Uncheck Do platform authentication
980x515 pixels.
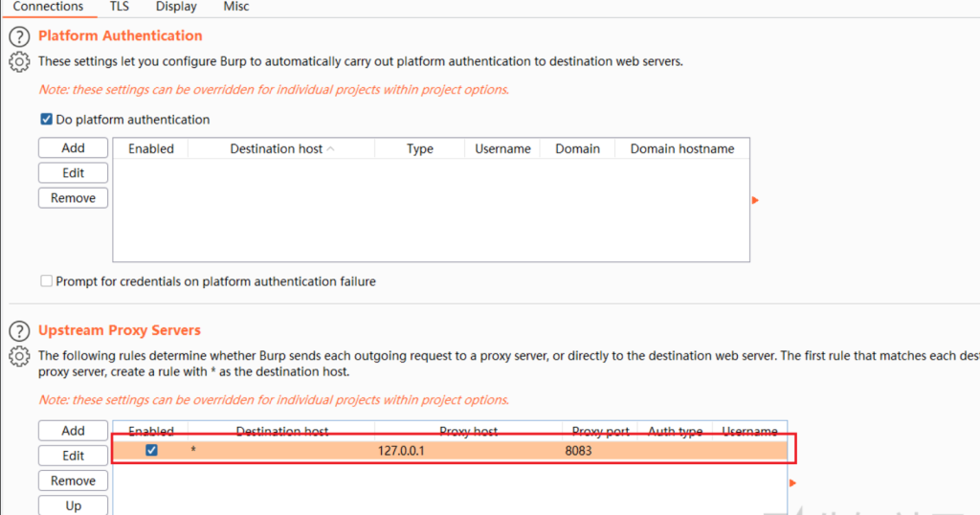(x=46, y=120)
